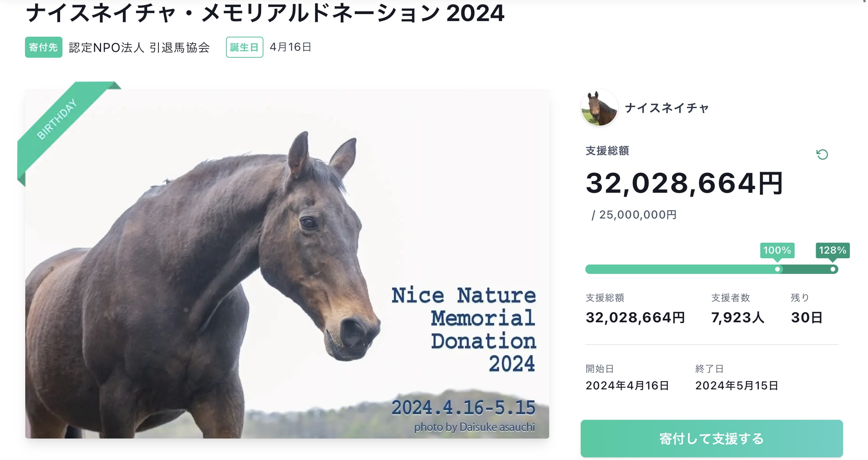
Task: Click the outlined 誕生日 badge
Action: (x=244, y=47)
